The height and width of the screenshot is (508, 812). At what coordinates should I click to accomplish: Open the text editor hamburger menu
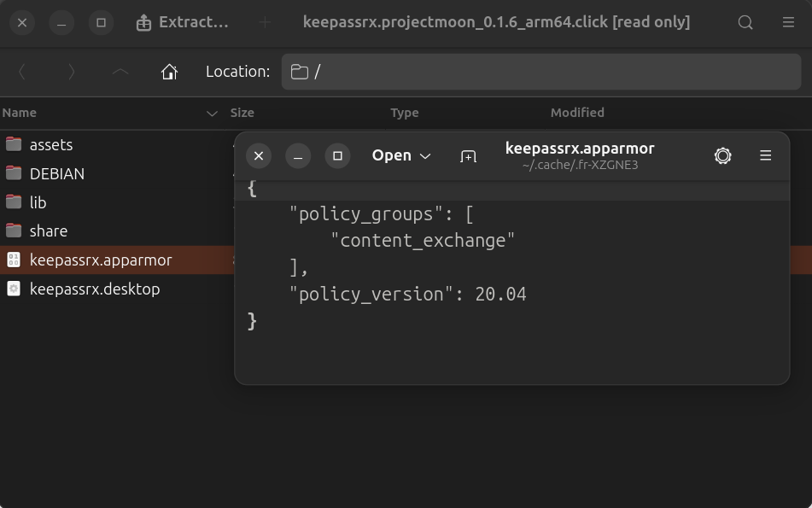pyautogui.click(x=765, y=155)
